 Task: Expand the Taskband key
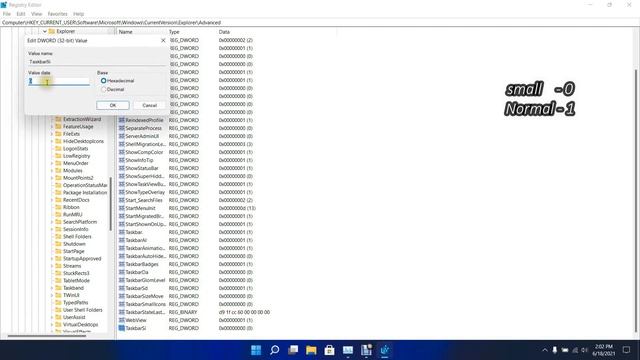[x=52, y=288]
